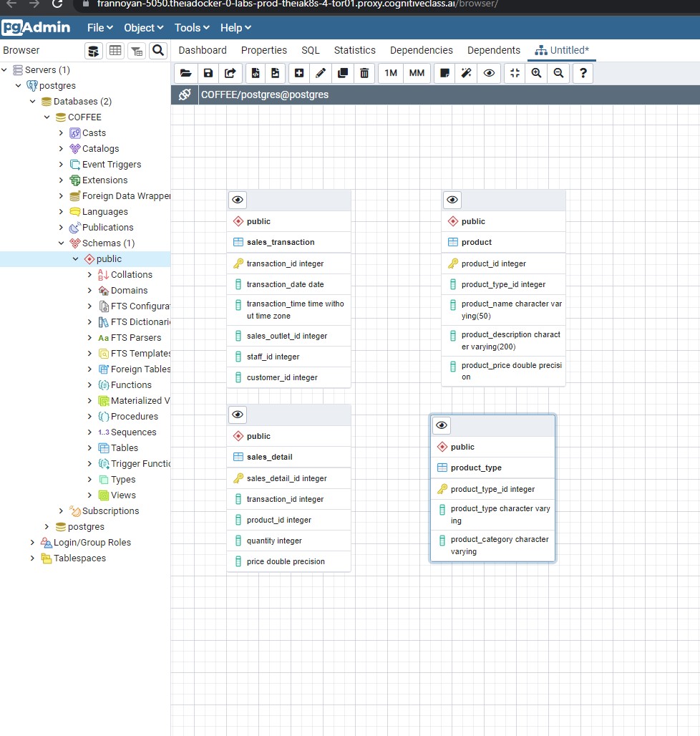Zoom in on the ERD canvas

point(536,73)
